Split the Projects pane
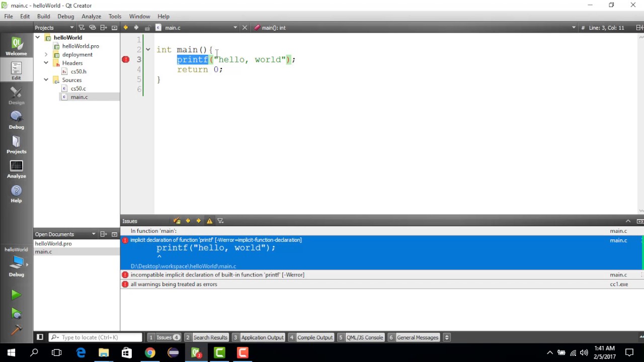The image size is (644, 362). click(104, 28)
